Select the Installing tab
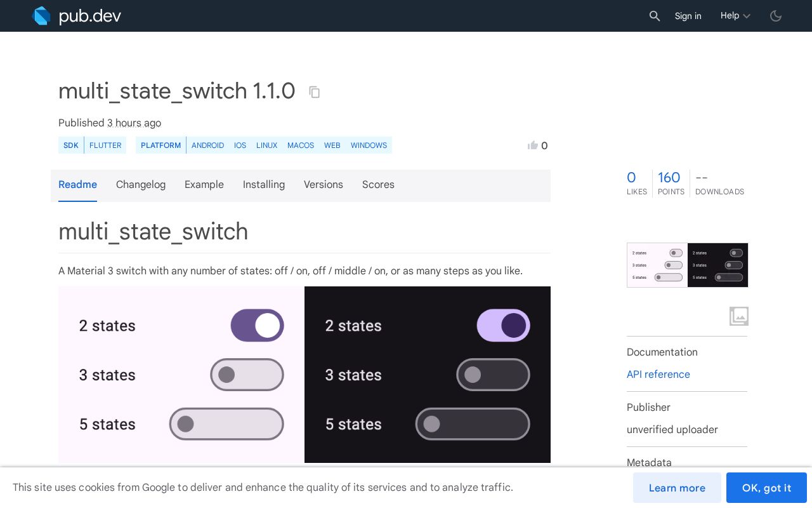The image size is (812, 508). click(264, 185)
